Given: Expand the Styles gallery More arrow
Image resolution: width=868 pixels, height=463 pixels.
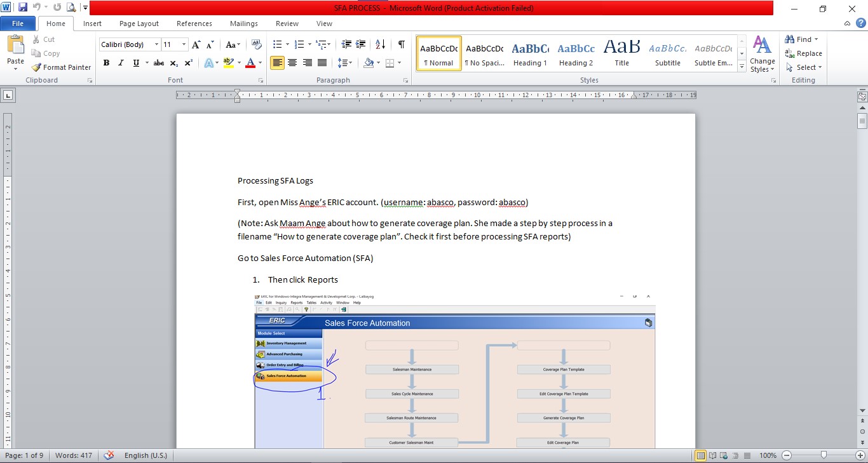Looking at the screenshot, I should (742, 67).
